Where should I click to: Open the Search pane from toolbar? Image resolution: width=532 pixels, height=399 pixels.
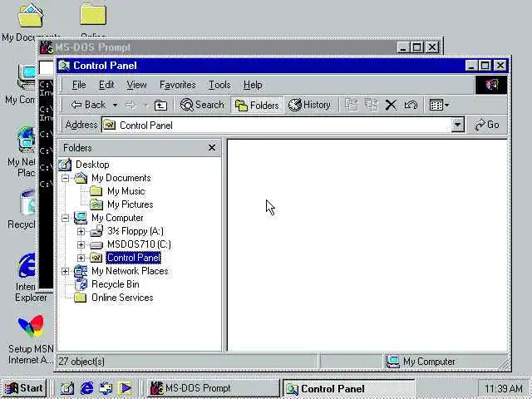(x=202, y=105)
